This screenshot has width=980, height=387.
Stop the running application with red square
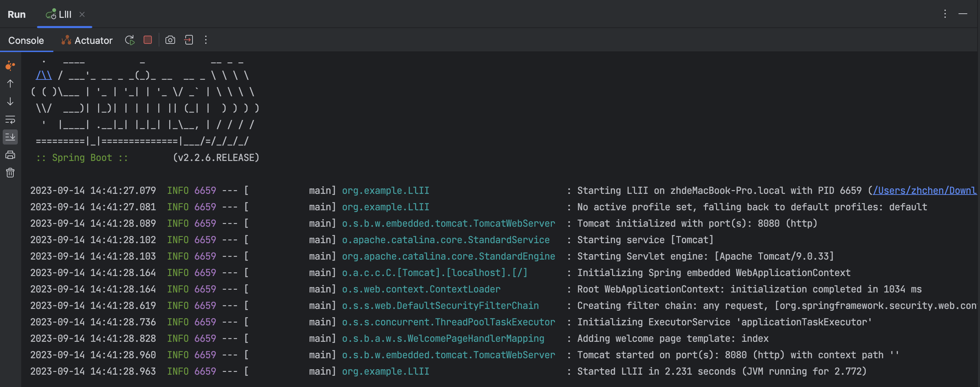point(148,40)
